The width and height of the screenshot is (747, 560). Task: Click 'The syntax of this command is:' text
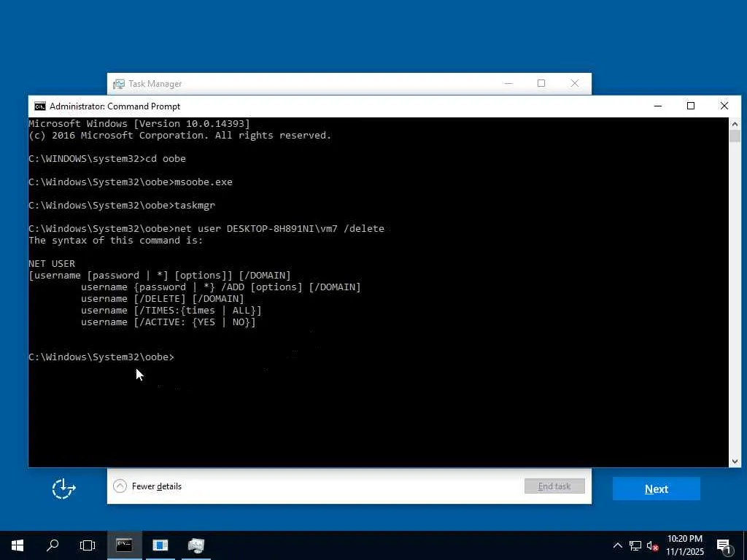pos(116,241)
